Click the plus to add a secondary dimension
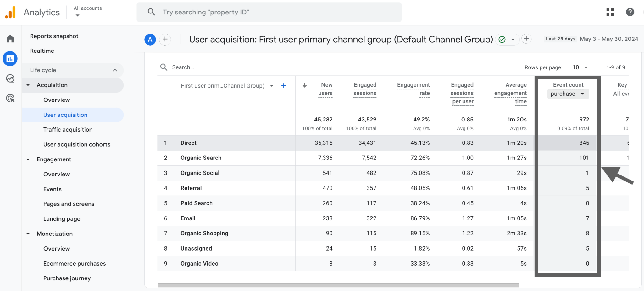The height and width of the screenshot is (291, 644). tap(283, 85)
